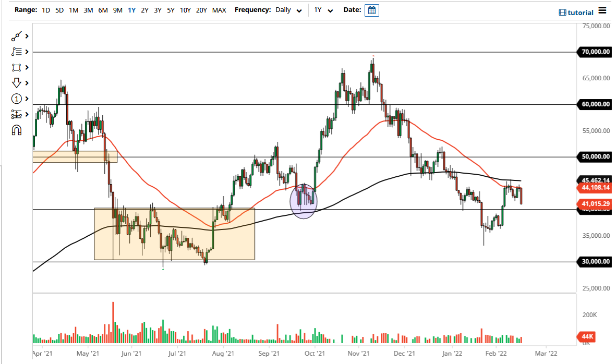Screen dimensions: 616x364
Task: Click the 5Y range button
Action: (171, 9)
